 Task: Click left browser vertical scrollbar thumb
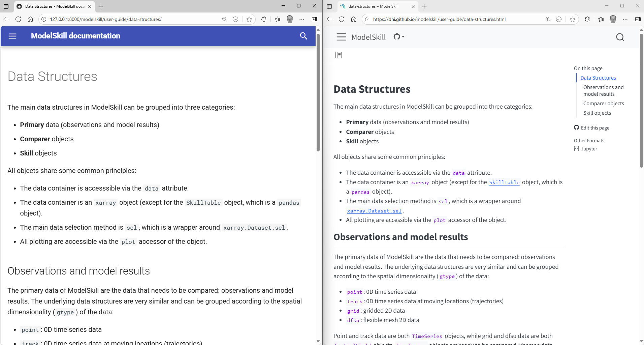tap(318, 92)
